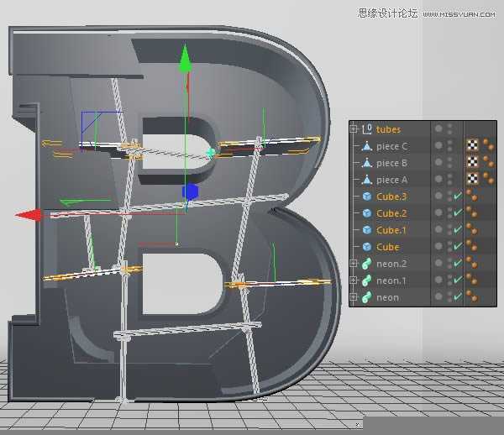The height and width of the screenshot is (435, 504).
Task: Select the 'tubes' object name
Action: pos(388,129)
